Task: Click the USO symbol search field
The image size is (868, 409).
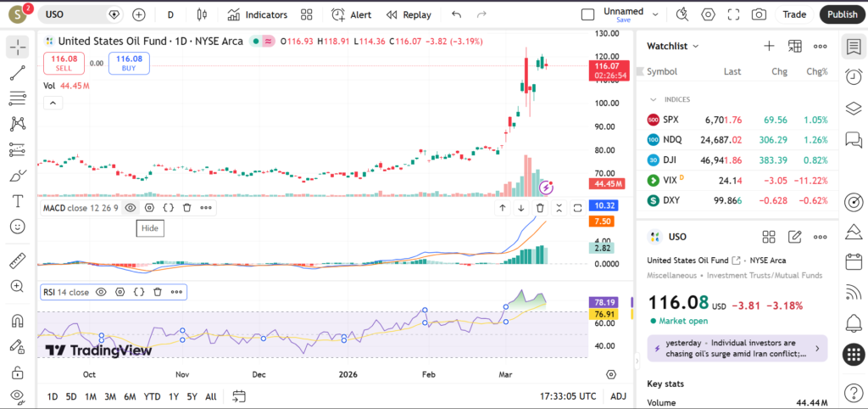Action: pos(75,14)
